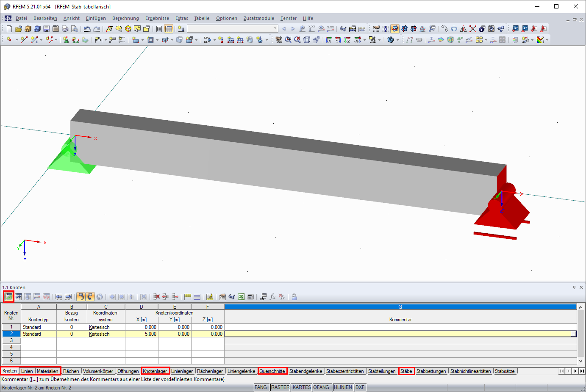This screenshot has width=586, height=392.
Task: Click the lock icon in table toolbar
Action: [x=294, y=297]
